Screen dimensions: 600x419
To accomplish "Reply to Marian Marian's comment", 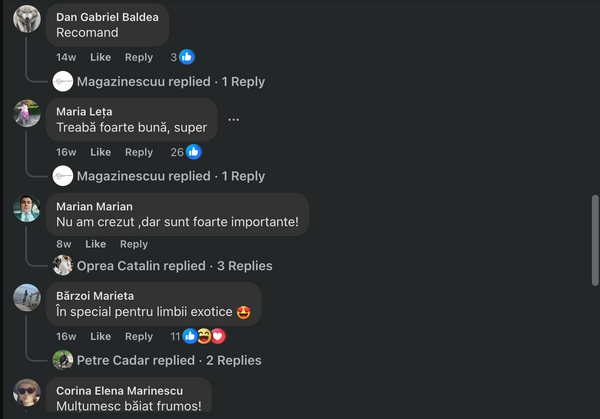I will pos(134,244).
